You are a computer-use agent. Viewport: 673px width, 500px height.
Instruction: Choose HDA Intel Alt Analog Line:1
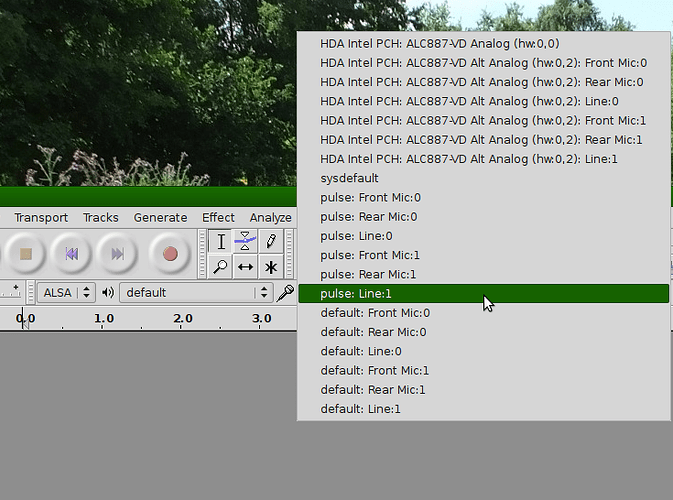483,159
